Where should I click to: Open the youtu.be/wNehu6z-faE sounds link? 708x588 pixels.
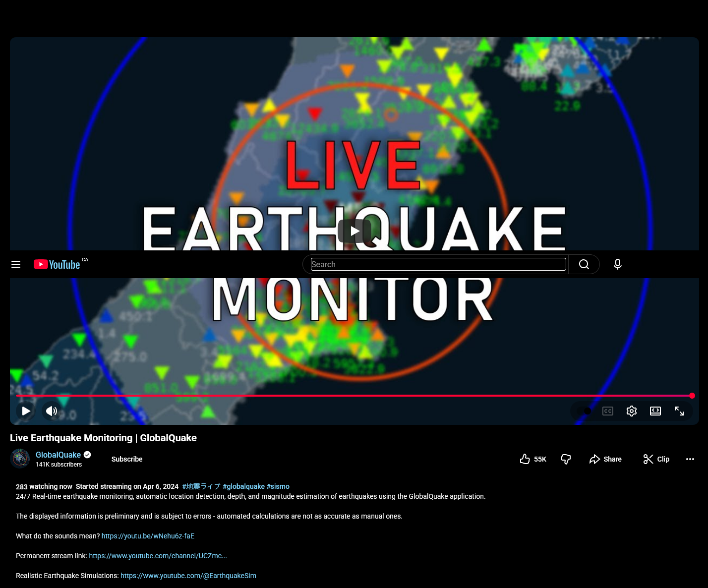click(148, 536)
